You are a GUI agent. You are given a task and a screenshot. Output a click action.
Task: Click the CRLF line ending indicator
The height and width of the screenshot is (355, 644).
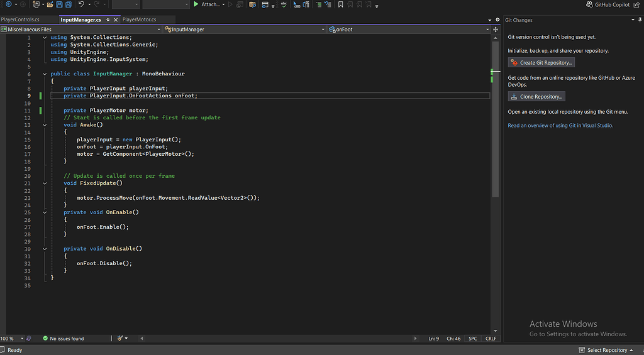tap(491, 339)
